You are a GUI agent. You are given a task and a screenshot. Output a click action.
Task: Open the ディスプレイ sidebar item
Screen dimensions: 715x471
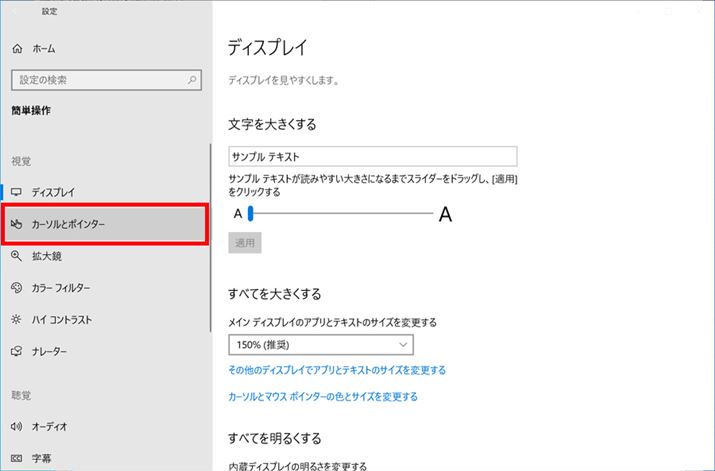[x=105, y=192]
